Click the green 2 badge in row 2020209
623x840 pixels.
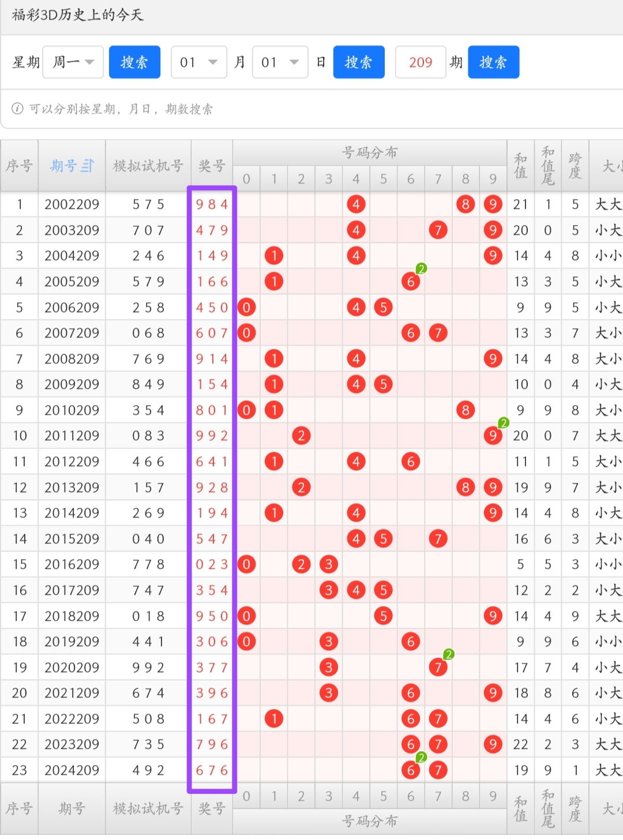[449, 654]
